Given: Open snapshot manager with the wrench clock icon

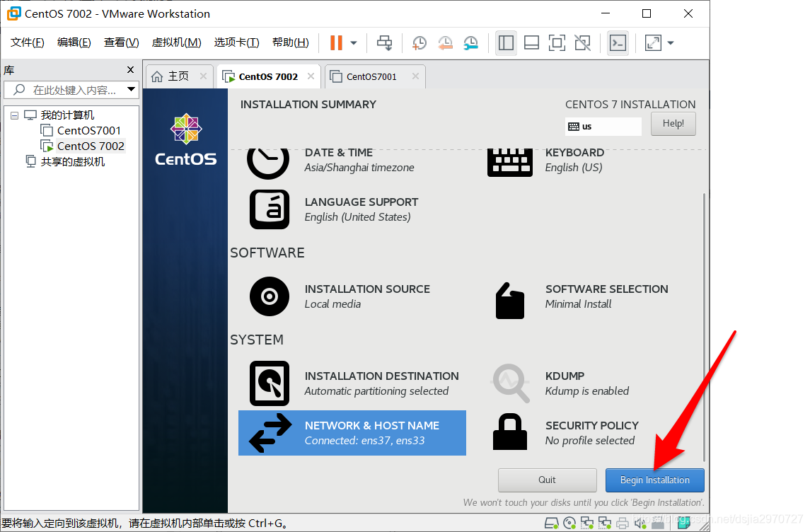Looking at the screenshot, I should [470, 43].
